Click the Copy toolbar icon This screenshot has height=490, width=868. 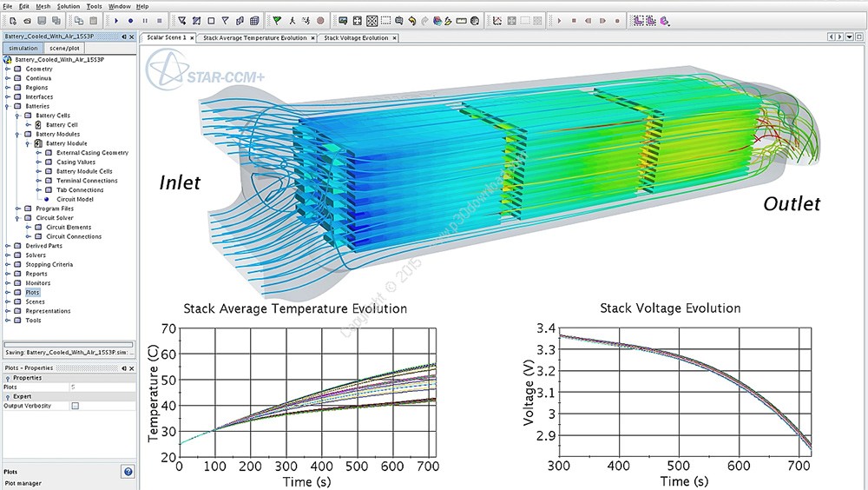click(x=79, y=21)
